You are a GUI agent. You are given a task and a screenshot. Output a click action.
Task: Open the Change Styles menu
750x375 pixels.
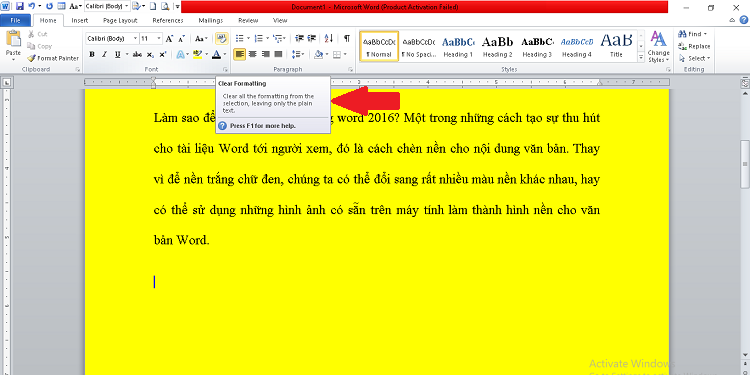659,46
